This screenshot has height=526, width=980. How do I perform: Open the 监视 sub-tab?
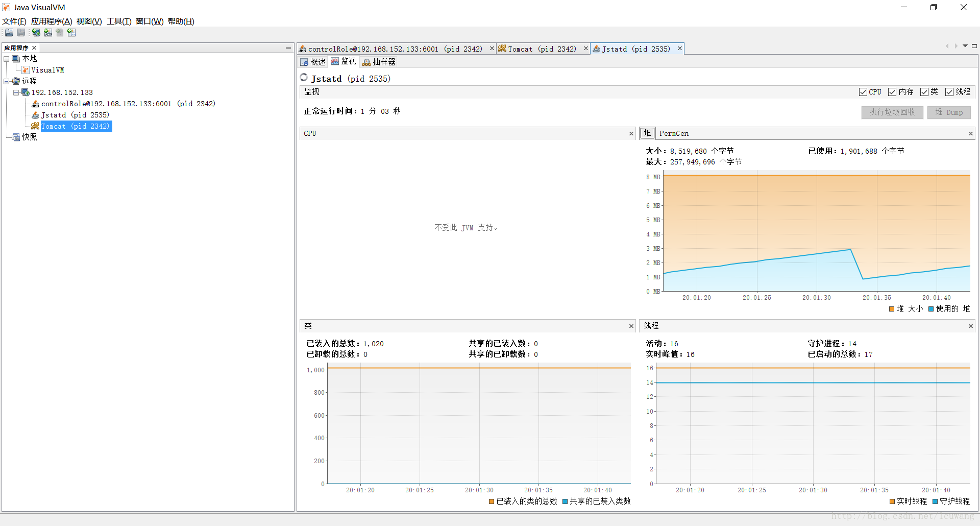[344, 61]
